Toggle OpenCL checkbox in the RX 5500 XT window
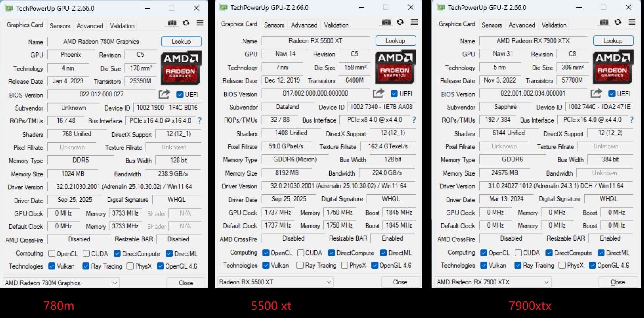Screen dimensions: 644x318 (x=266, y=253)
